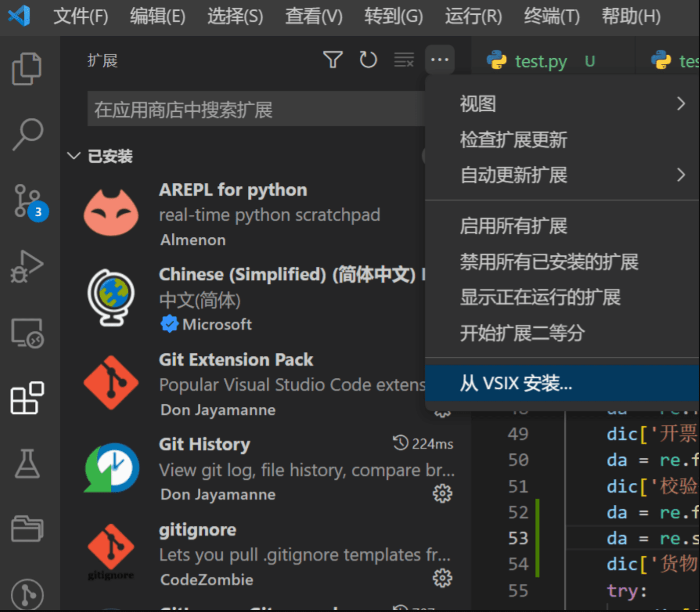Open manage gear for gitignore extension
This screenshot has width=700, height=612.
(442, 578)
